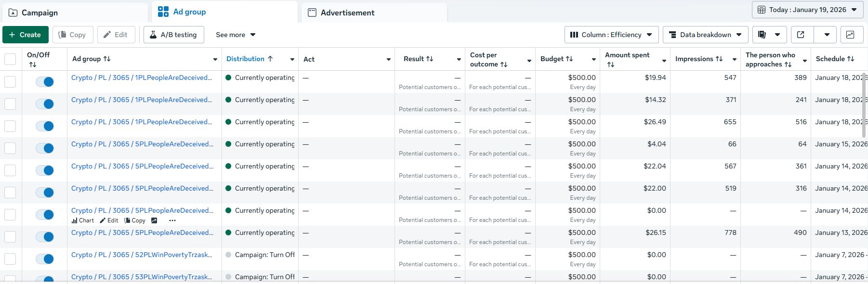This screenshot has width=868, height=284.
Task: Open the Column: Efficiency dropdown
Action: point(611,35)
